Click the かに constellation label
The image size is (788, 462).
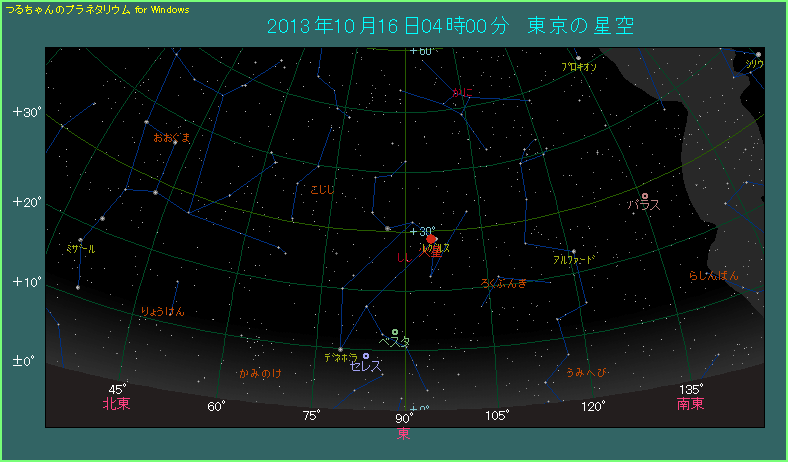coord(461,91)
